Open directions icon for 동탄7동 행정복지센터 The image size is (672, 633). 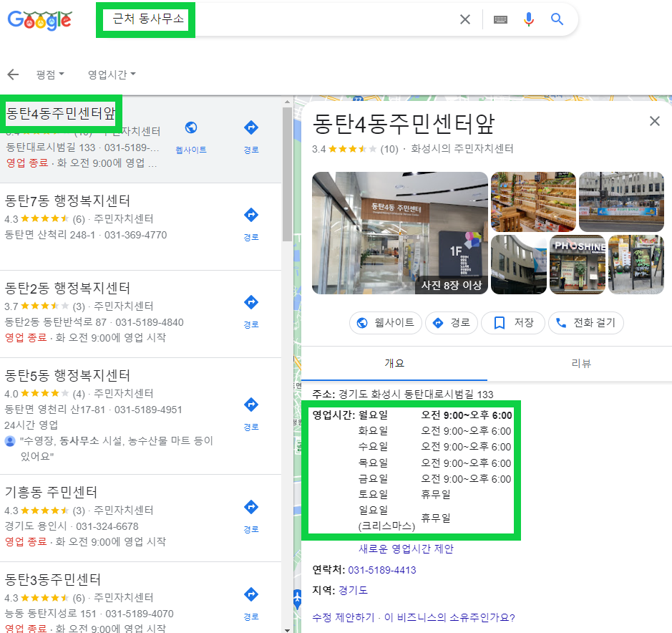point(251,214)
